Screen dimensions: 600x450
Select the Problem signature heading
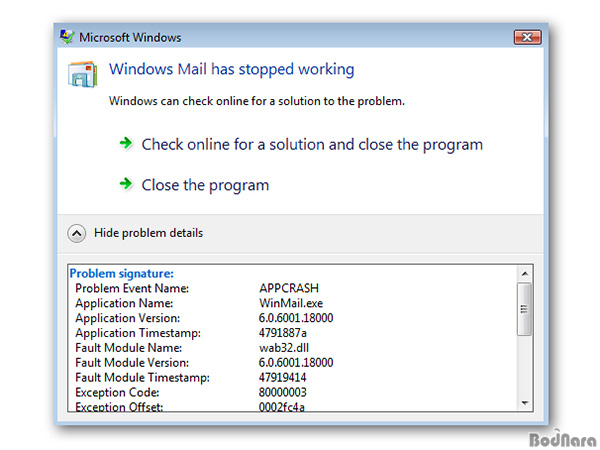[x=122, y=273]
